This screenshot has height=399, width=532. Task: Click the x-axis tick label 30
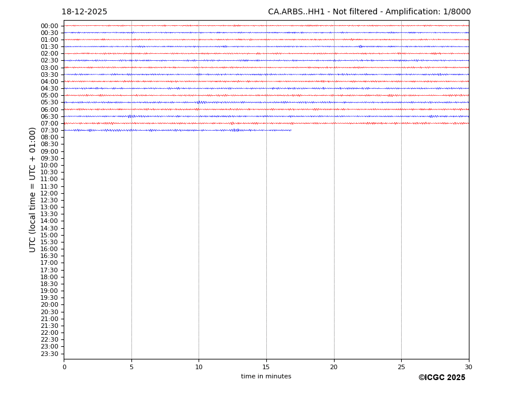coord(468,367)
